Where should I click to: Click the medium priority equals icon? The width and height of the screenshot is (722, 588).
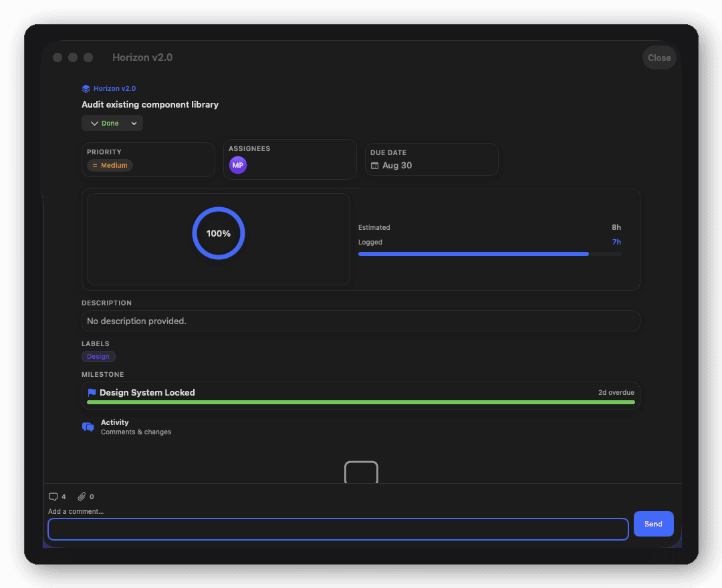coord(95,166)
